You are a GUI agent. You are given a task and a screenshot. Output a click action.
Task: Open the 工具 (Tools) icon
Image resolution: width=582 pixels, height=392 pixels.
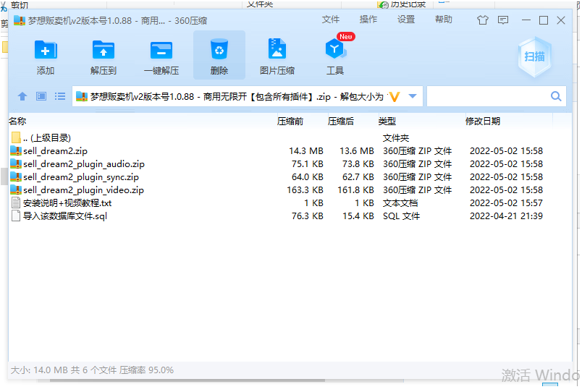[x=335, y=56]
